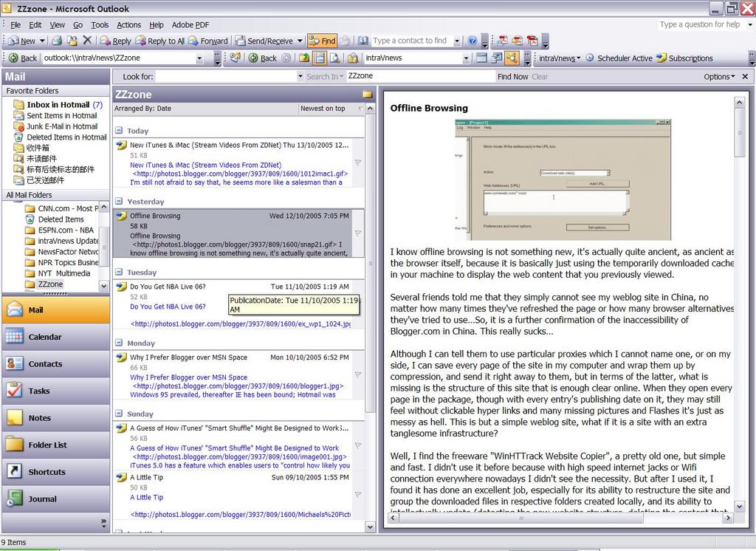Screen dimensions: 756x551
Task: Click Clear in the find bar
Action: coord(540,77)
